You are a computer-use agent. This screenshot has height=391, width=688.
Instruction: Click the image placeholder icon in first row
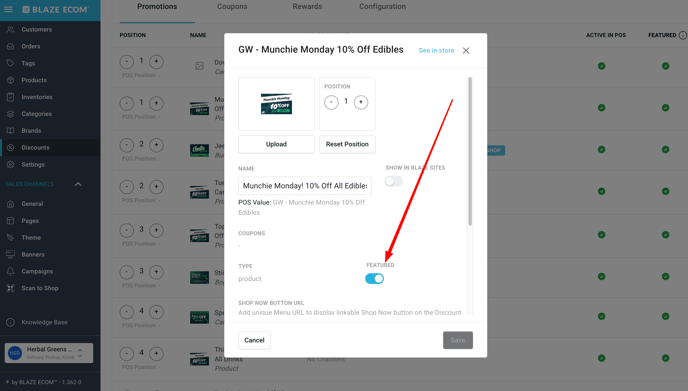(199, 66)
